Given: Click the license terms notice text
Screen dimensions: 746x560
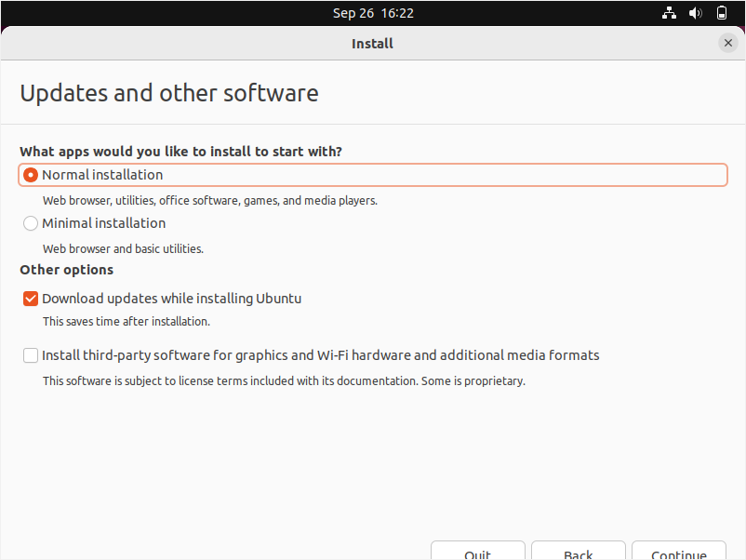Looking at the screenshot, I should (284, 380).
